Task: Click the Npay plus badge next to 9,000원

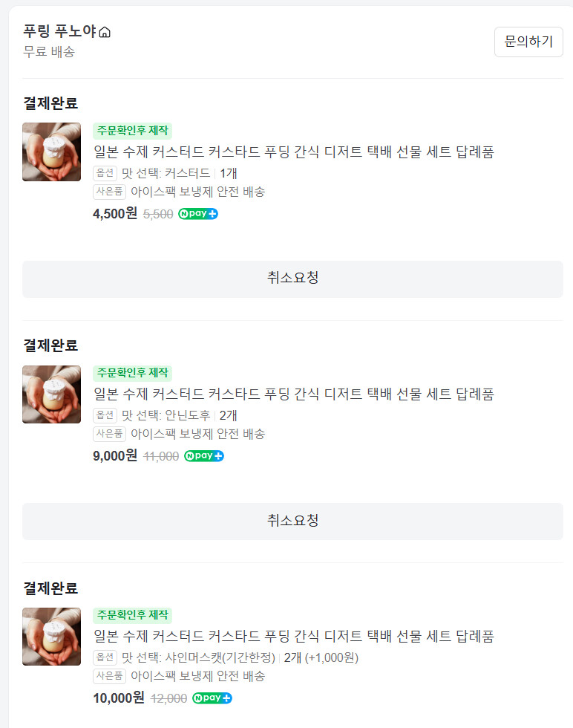Action: click(204, 456)
